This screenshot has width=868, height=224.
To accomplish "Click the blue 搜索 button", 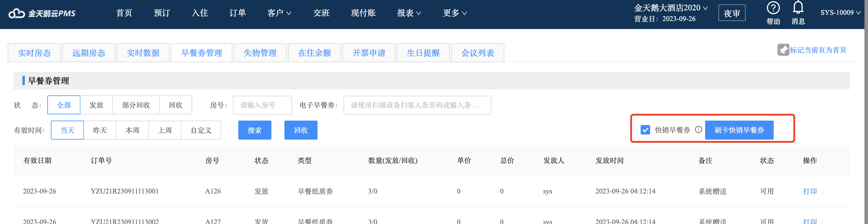I will (x=255, y=130).
